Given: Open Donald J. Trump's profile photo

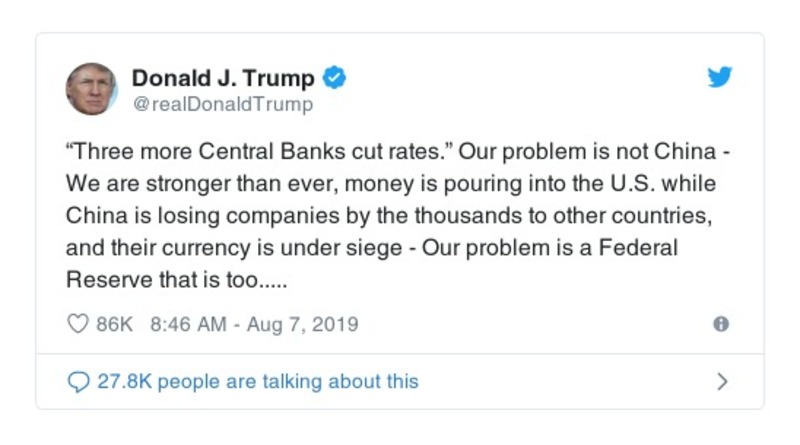Looking at the screenshot, I should point(92,89).
